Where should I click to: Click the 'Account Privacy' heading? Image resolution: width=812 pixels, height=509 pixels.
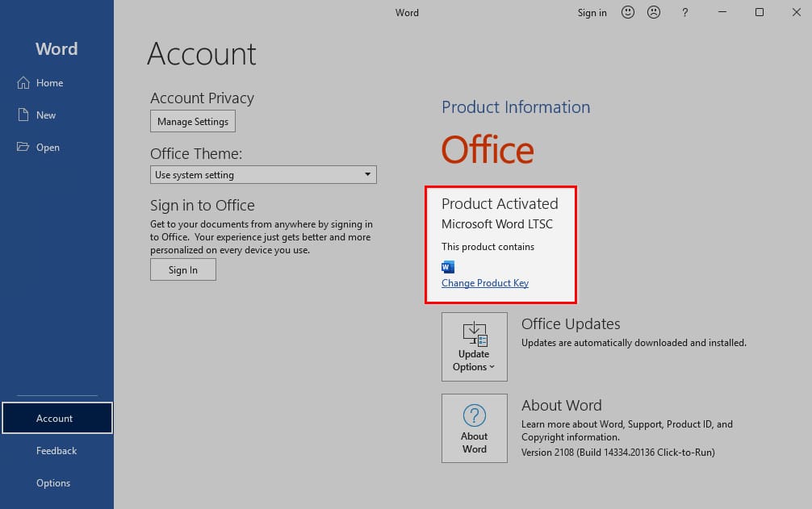point(202,98)
